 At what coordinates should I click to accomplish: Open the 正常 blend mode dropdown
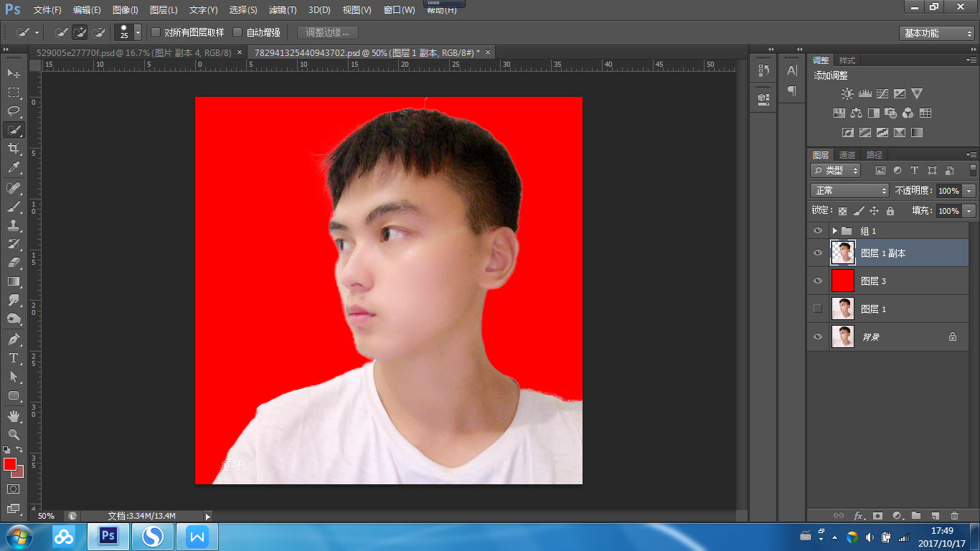(x=849, y=191)
